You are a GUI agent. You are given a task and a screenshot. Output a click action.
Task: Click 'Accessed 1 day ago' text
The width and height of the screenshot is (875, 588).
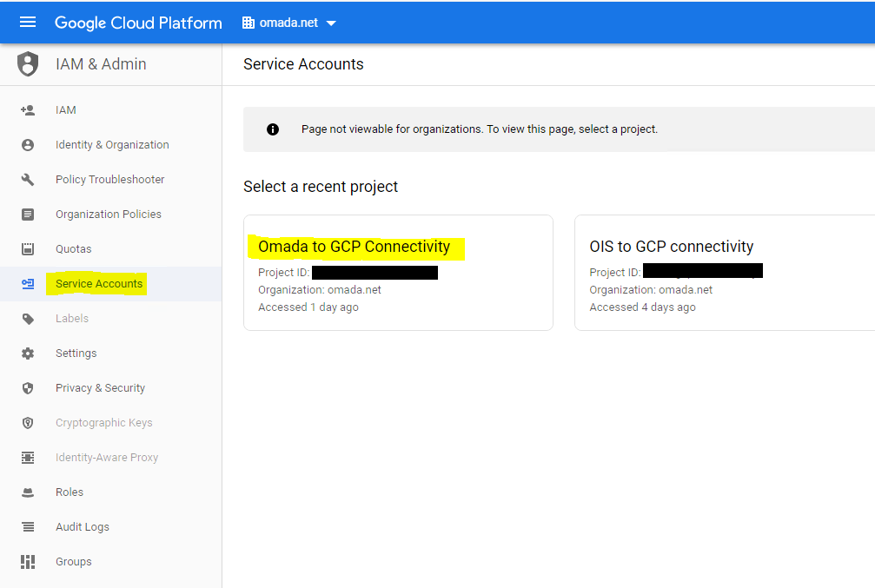pyautogui.click(x=308, y=307)
